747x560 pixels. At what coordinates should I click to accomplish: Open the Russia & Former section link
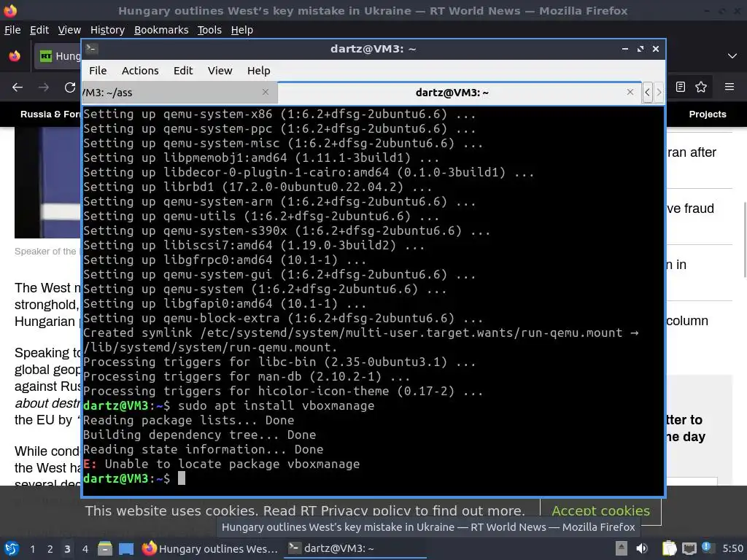[x=50, y=114]
